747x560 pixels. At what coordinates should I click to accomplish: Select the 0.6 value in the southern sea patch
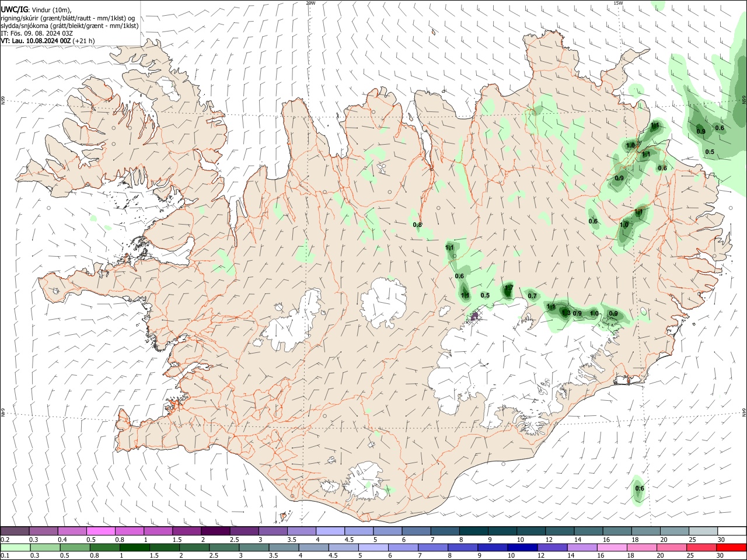coord(639,488)
